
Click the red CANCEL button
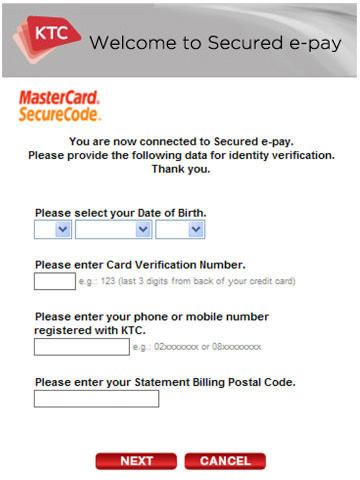tap(225, 461)
